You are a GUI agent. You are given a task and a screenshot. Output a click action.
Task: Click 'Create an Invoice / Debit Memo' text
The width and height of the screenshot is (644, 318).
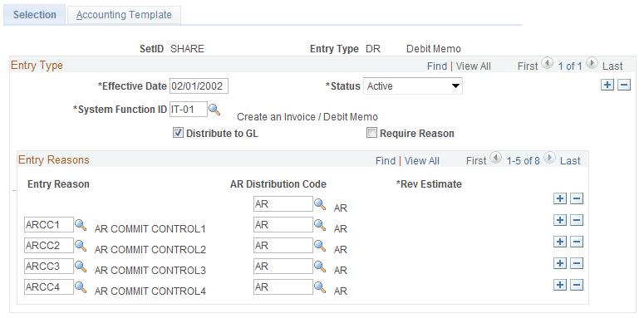tap(307, 117)
